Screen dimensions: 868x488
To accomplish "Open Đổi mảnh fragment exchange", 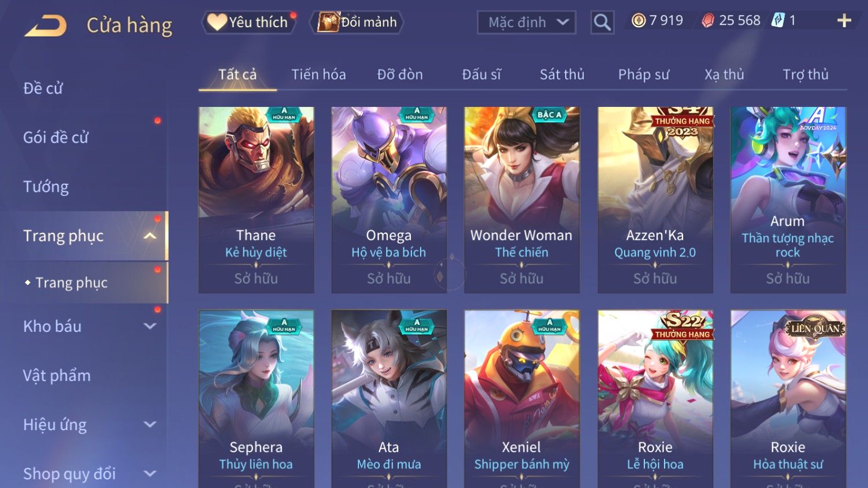I will [x=357, y=23].
